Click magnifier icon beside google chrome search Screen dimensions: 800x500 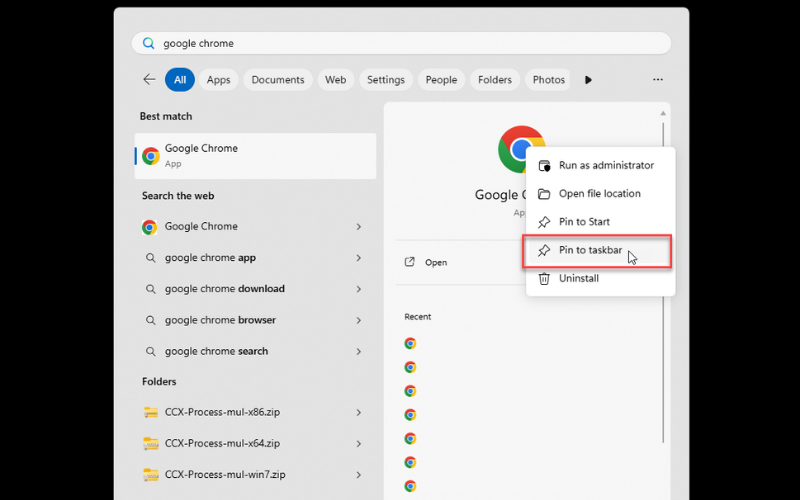pyautogui.click(x=151, y=352)
